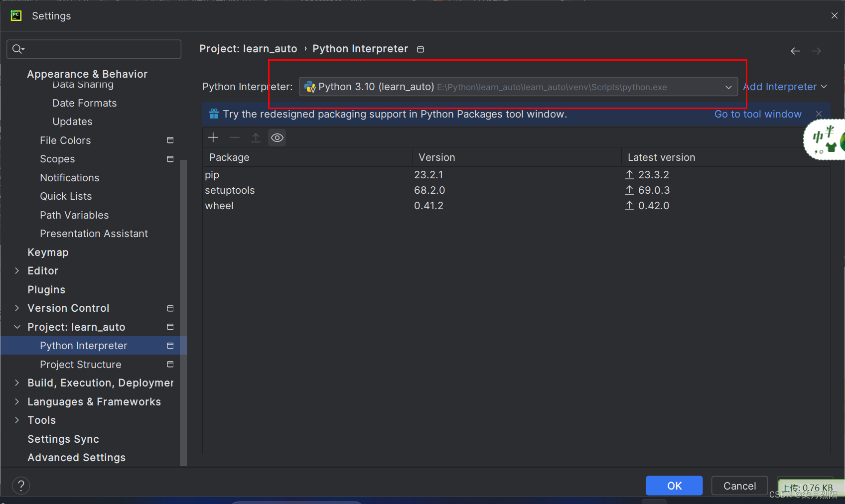This screenshot has width=845, height=504.
Task: Collapse the Project: learn_auto section
Action: [x=17, y=327]
